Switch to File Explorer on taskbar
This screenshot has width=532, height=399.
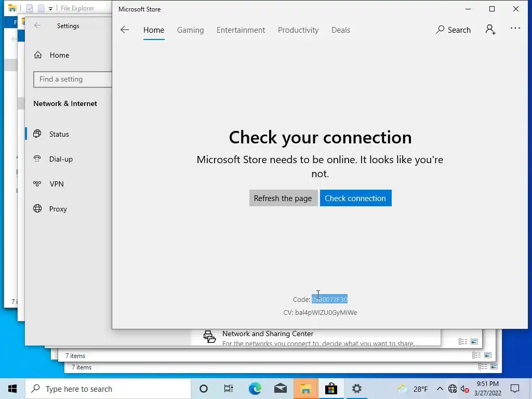305,389
